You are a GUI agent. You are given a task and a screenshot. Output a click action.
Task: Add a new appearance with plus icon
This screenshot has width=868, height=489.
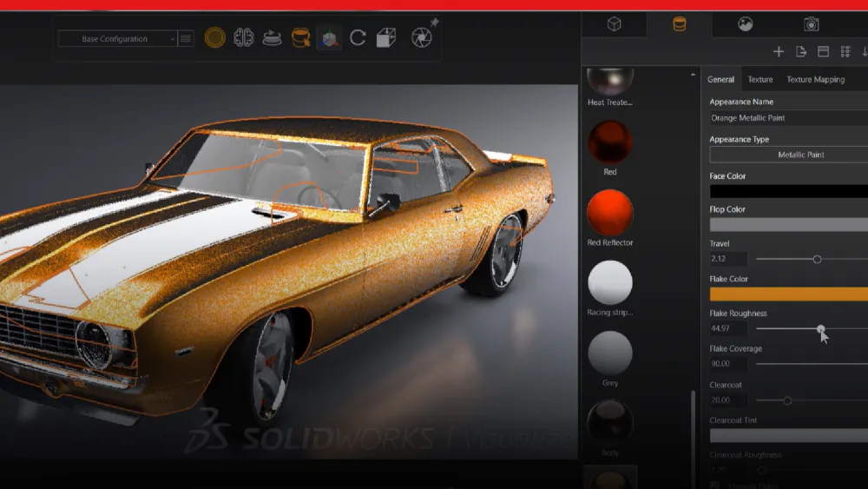779,51
